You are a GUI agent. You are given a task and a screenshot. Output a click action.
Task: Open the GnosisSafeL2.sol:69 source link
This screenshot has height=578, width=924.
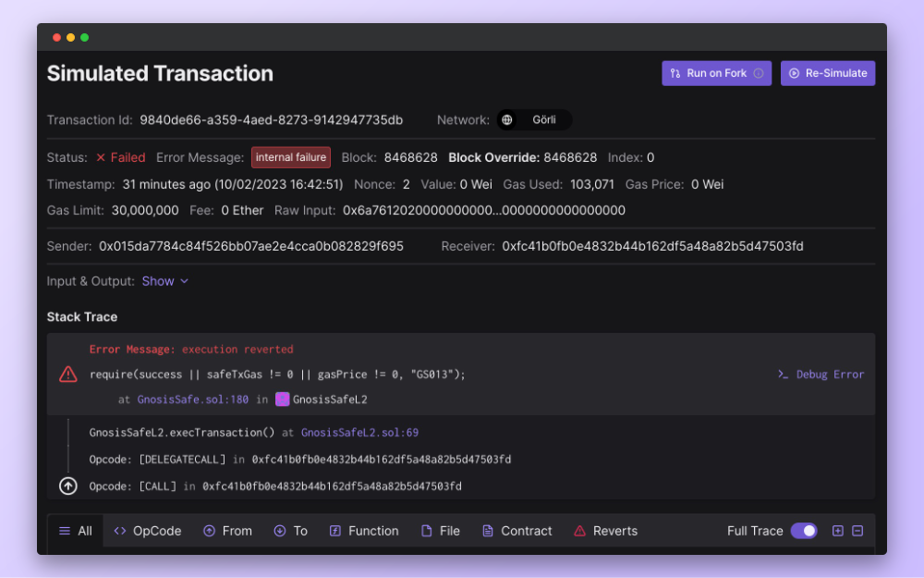[360, 432]
